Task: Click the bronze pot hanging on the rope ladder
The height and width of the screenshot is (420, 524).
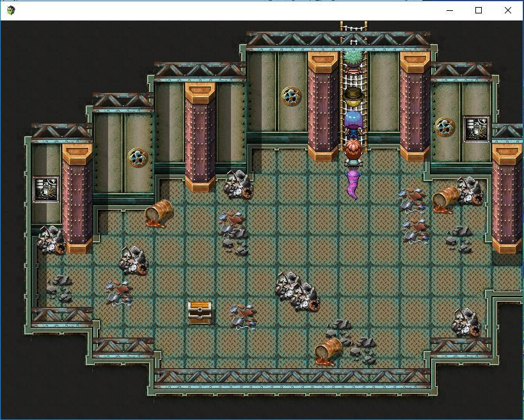Action: [x=354, y=97]
